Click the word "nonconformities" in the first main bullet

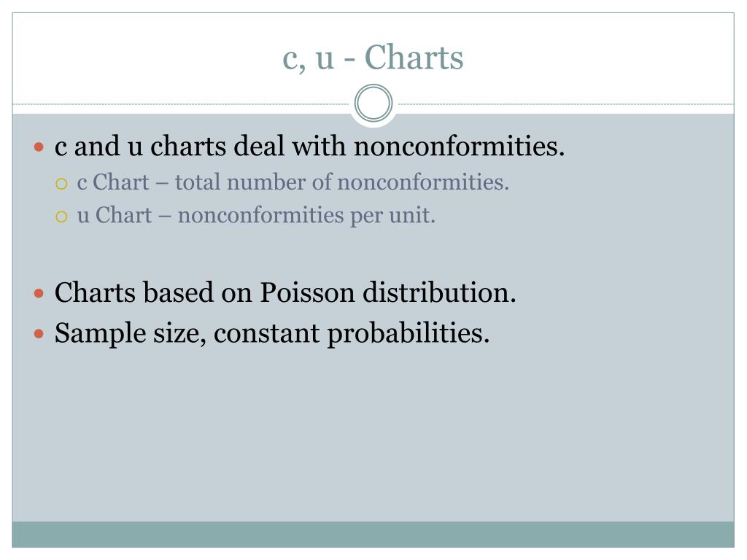(x=460, y=146)
